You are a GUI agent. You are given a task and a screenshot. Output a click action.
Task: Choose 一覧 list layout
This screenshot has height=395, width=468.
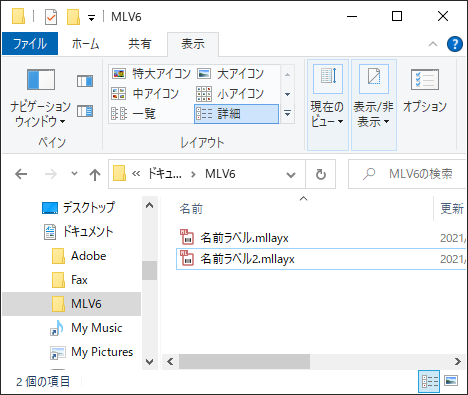click(x=133, y=114)
